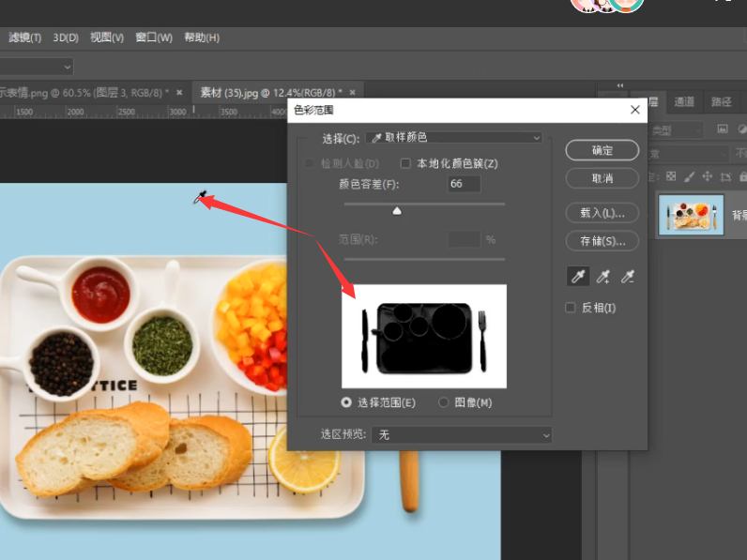
Task: Open the 选区预览 dropdown
Action: (x=462, y=434)
